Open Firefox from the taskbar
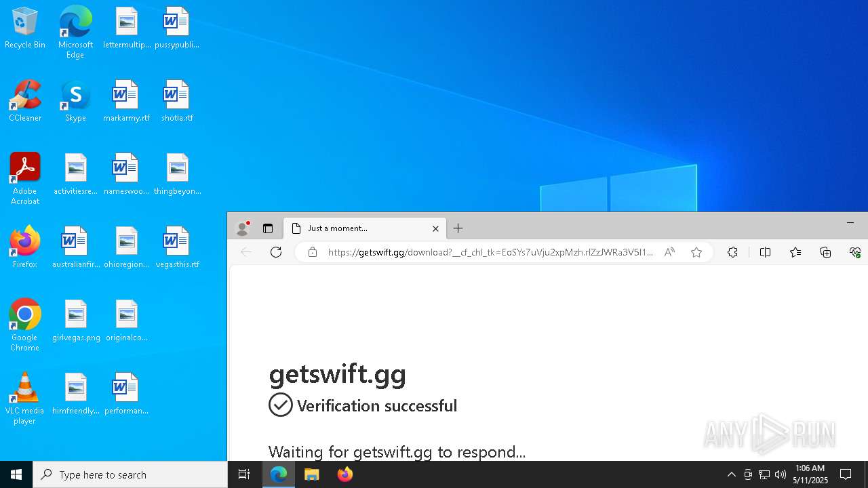 pos(345,474)
